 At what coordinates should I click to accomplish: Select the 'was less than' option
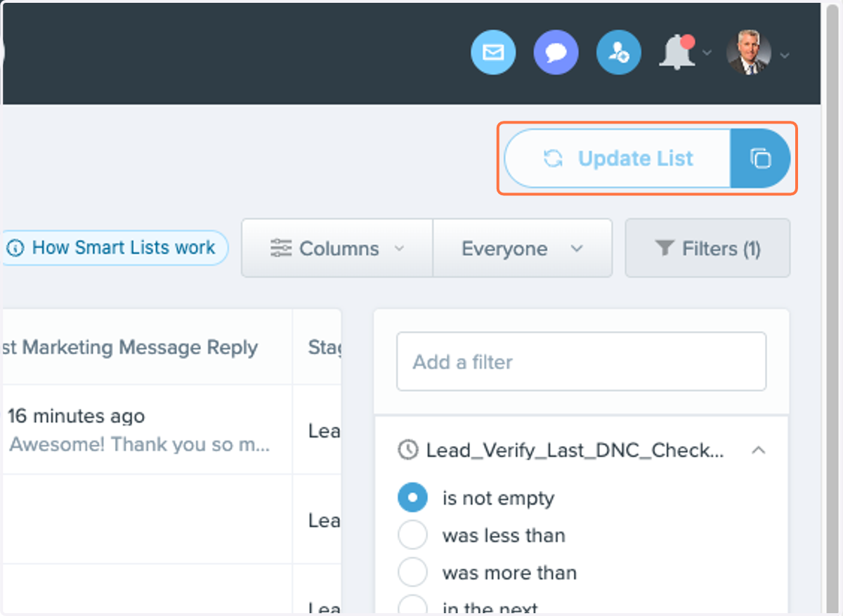coord(412,535)
